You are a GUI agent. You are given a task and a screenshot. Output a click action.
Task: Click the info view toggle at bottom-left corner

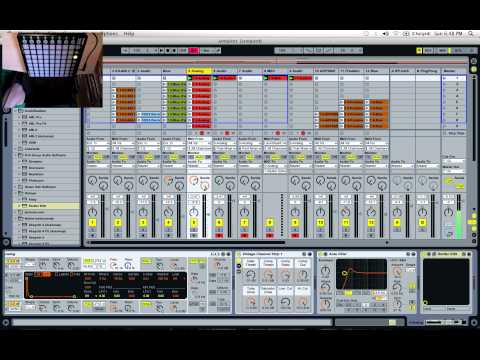[6, 322]
